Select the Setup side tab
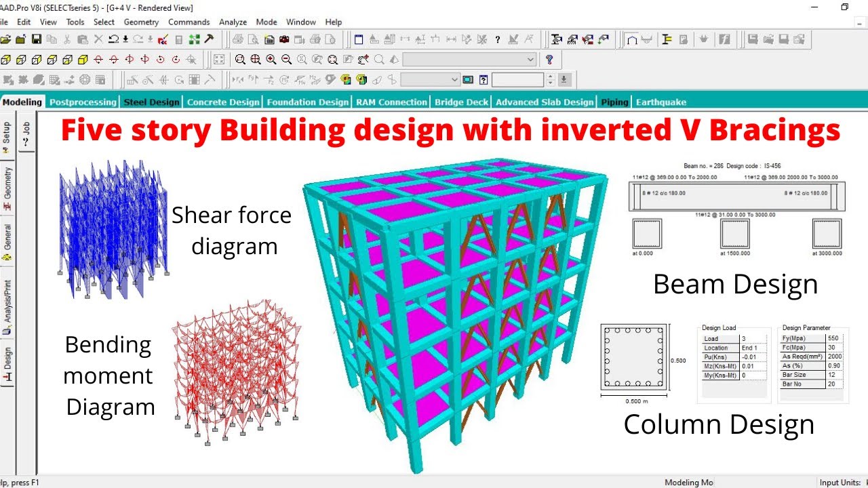 pos(7,138)
